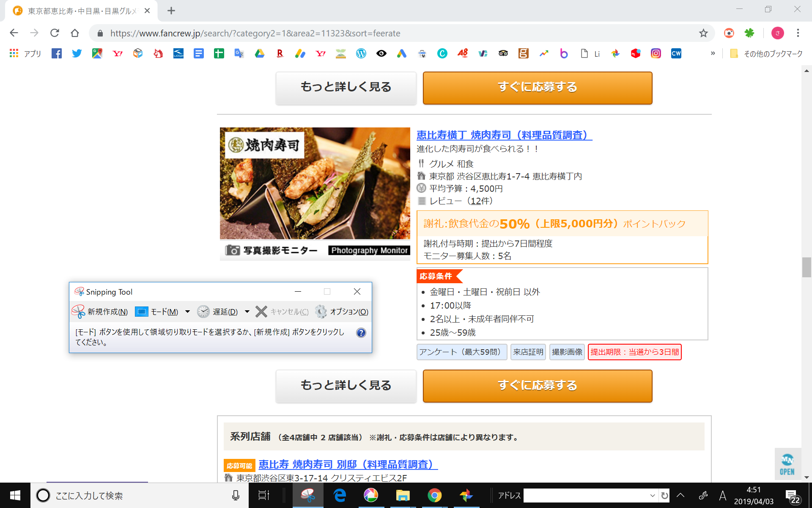812x508 pixels.
Task: Expand the taskbar address bar dropdown
Action: [x=653, y=495]
